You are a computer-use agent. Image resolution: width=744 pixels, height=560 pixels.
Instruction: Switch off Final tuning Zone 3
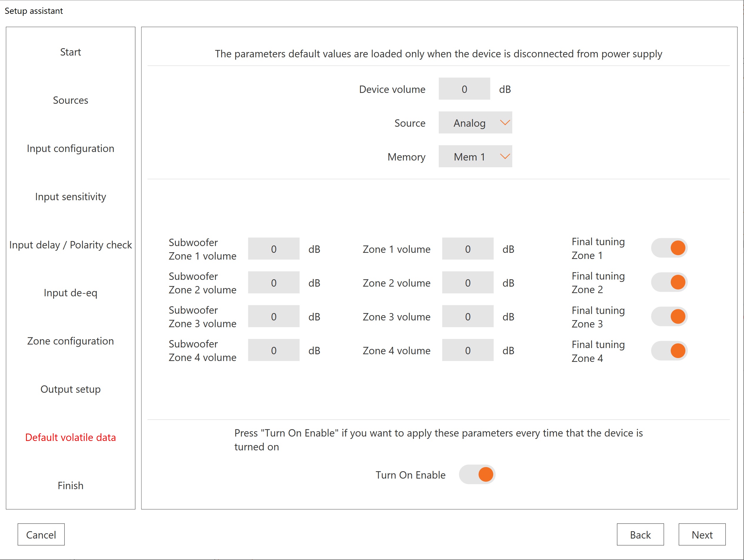(669, 317)
